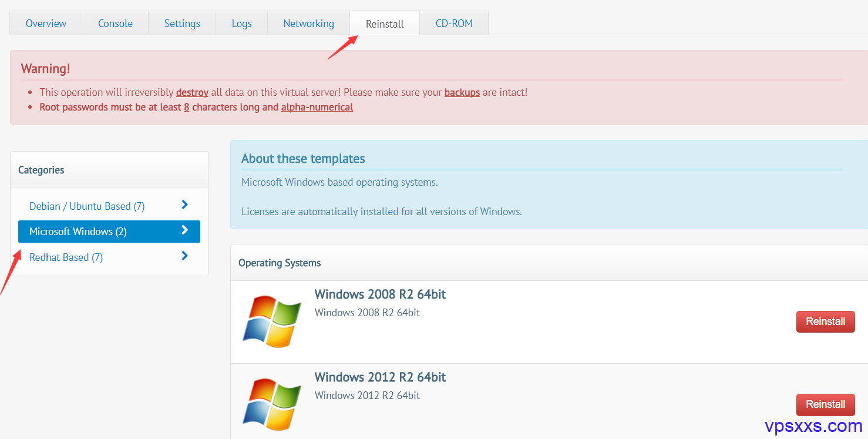Go to the Networking tab
The image size is (868, 439).
coord(308,24)
